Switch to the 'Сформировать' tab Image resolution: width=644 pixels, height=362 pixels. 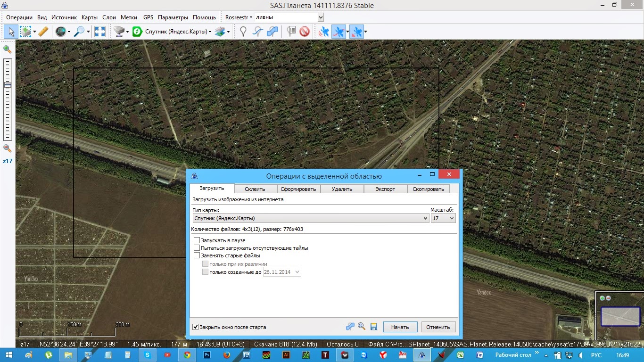coord(298,189)
